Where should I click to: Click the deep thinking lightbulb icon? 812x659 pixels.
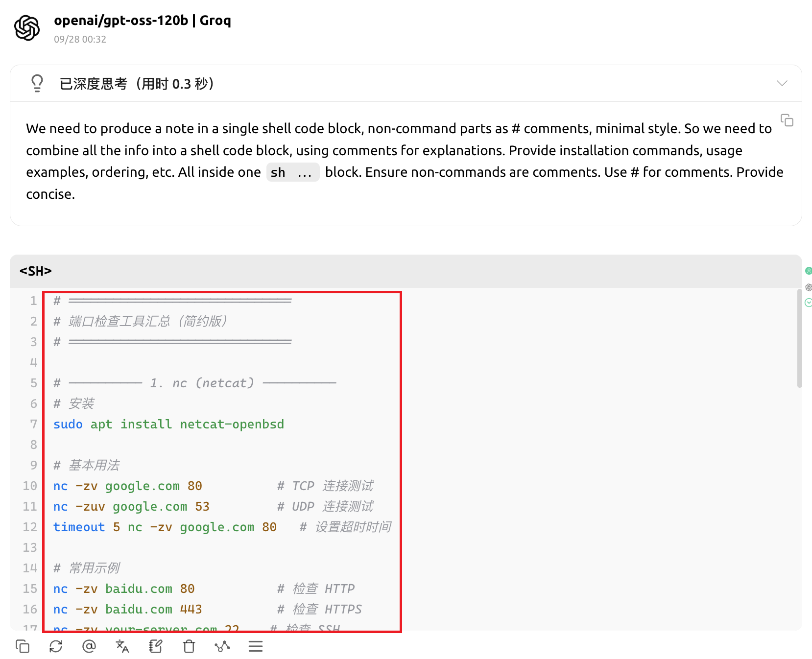[37, 83]
